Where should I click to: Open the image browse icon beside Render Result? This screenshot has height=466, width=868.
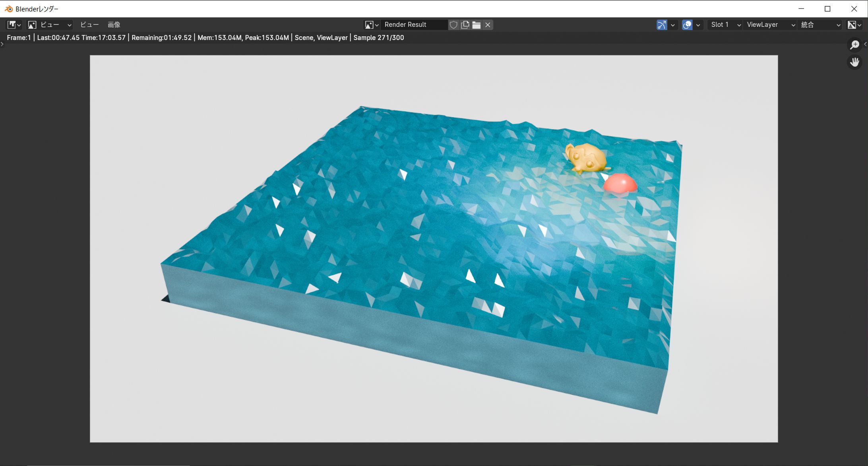tap(371, 25)
